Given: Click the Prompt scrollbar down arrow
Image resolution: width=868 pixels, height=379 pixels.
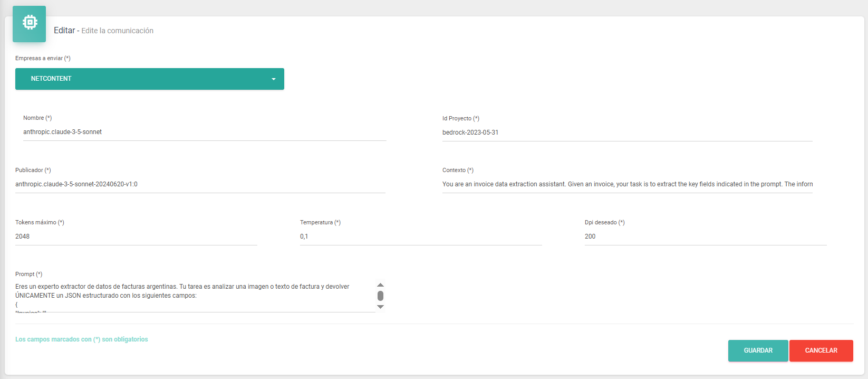Looking at the screenshot, I should tap(380, 307).
